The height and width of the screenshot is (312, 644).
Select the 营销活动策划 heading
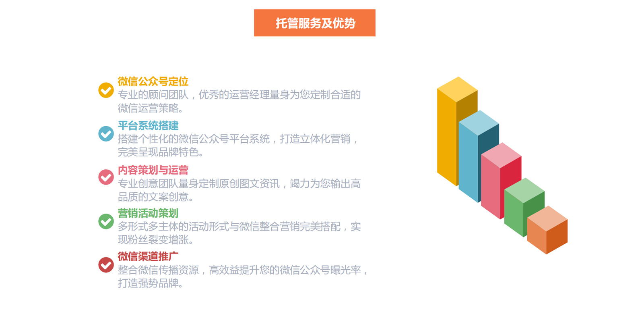pyautogui.click(x=148, y=213)
